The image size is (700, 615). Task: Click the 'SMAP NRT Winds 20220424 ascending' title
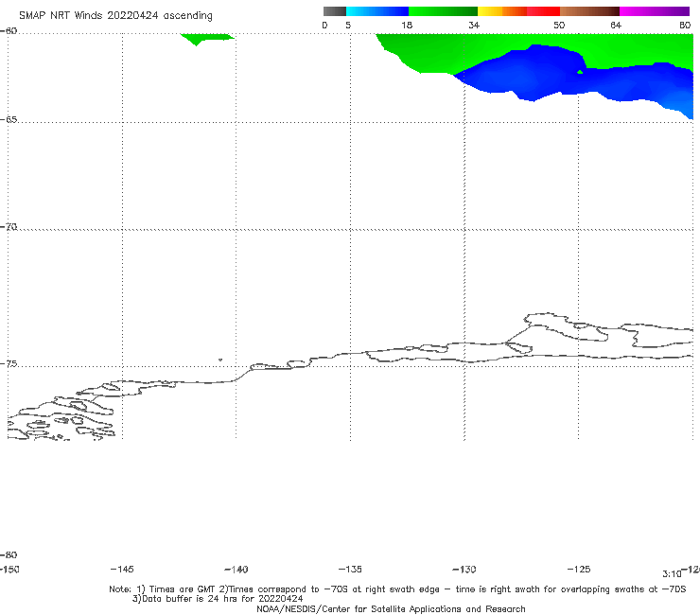tap(115, 16)
